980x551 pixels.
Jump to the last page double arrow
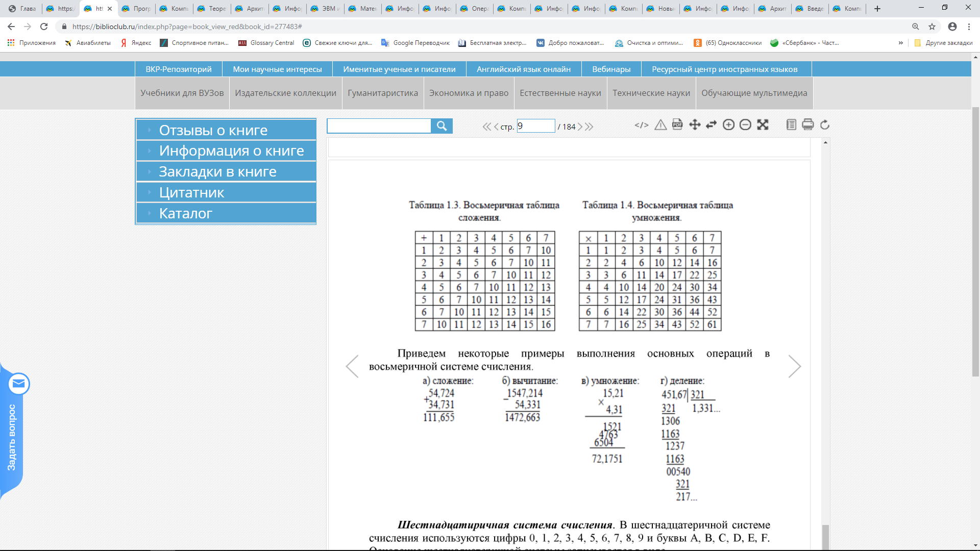point(590,127)
